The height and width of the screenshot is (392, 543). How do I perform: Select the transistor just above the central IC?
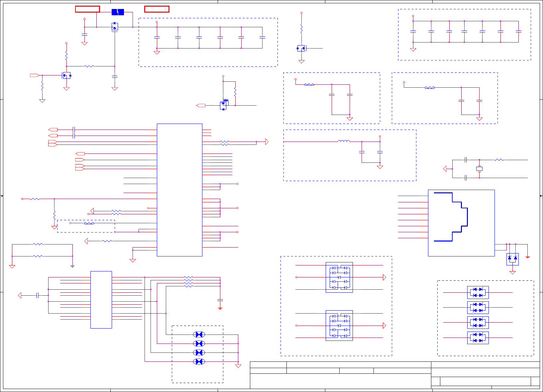224,105
